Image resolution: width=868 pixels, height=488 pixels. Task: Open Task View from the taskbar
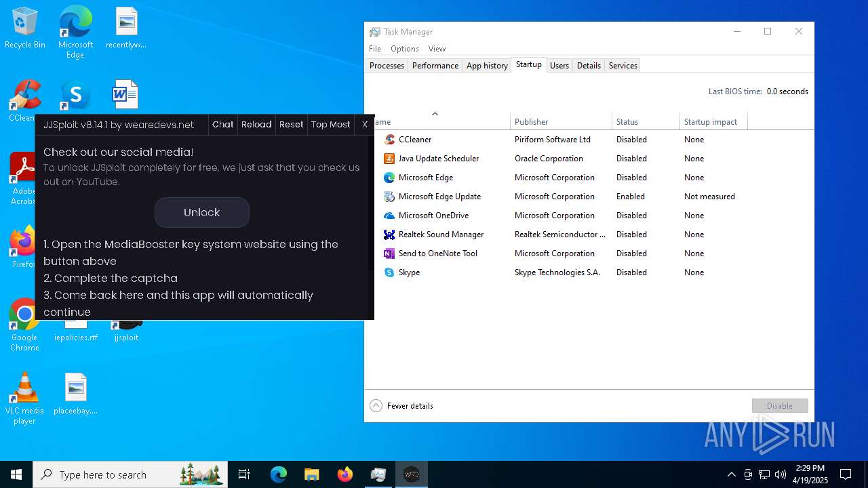(244, 474)
